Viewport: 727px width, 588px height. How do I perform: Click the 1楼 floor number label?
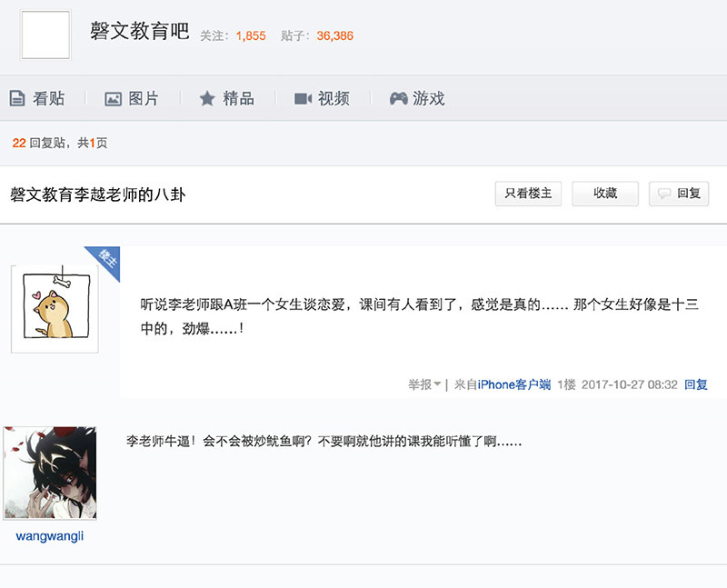566,384
